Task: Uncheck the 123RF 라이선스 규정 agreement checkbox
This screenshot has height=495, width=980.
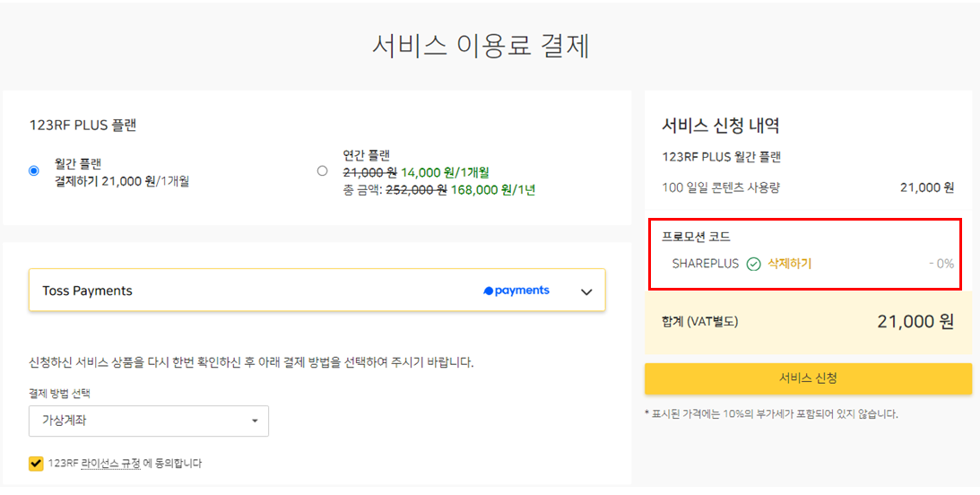Action: coord(36,463)
